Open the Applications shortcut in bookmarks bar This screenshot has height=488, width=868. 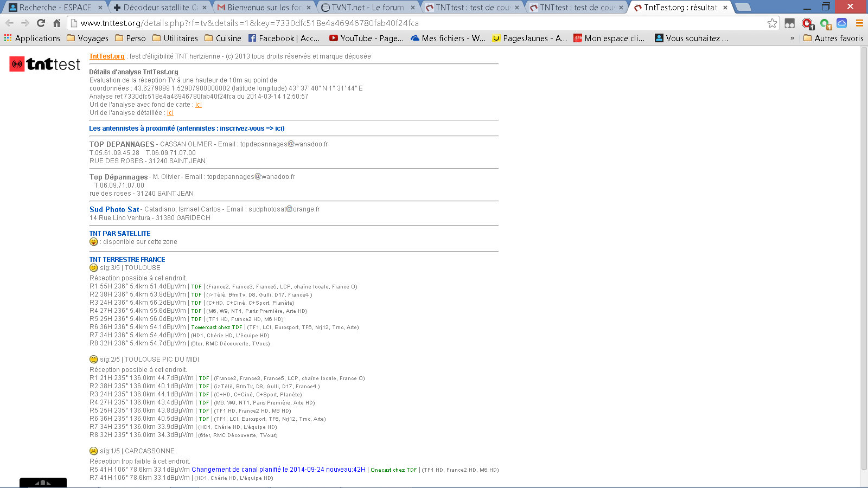[32, 38]
